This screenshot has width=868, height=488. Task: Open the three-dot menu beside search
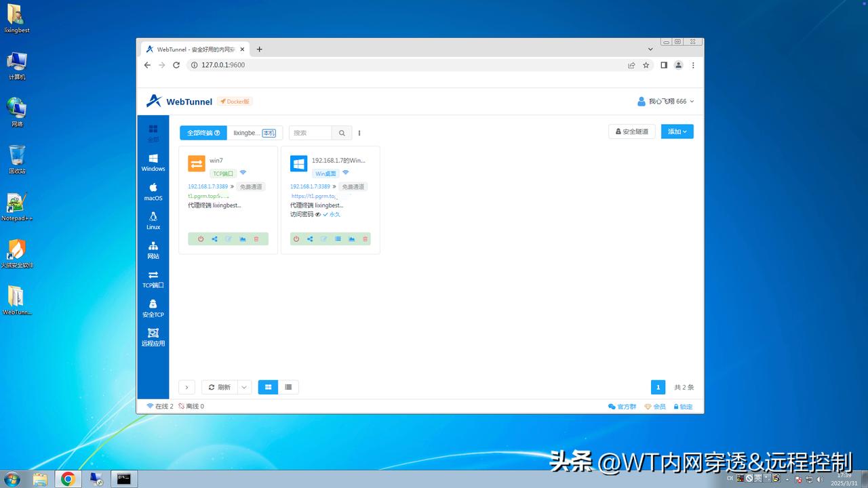pyautogui.click(x=359, y=133)
